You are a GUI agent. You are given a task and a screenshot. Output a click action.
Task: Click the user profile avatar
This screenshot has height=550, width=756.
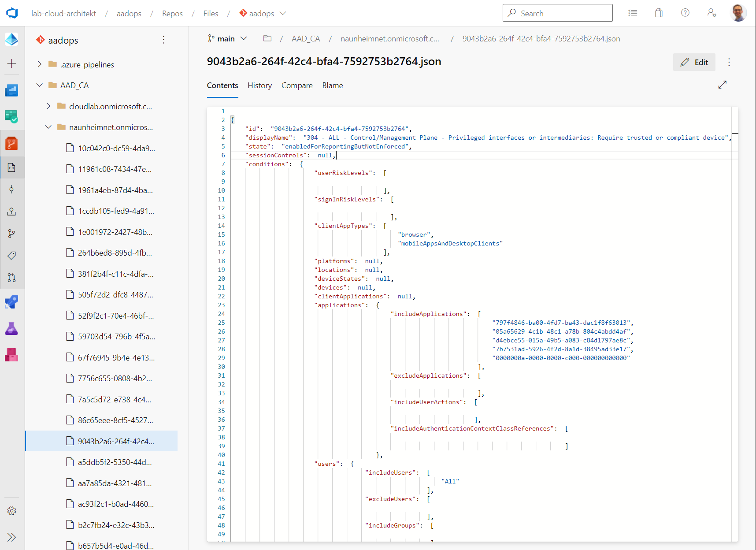738,13
